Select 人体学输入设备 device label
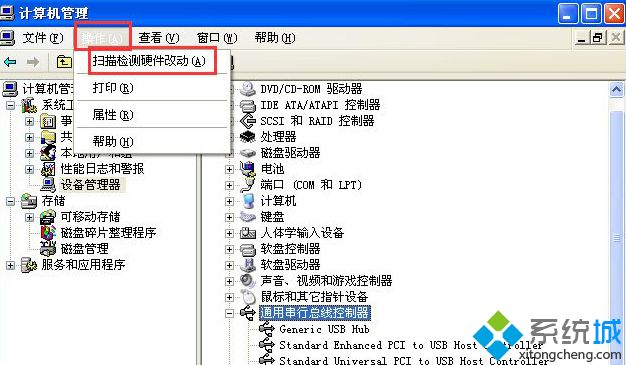626x365 pixels. [x=302, y=233]
